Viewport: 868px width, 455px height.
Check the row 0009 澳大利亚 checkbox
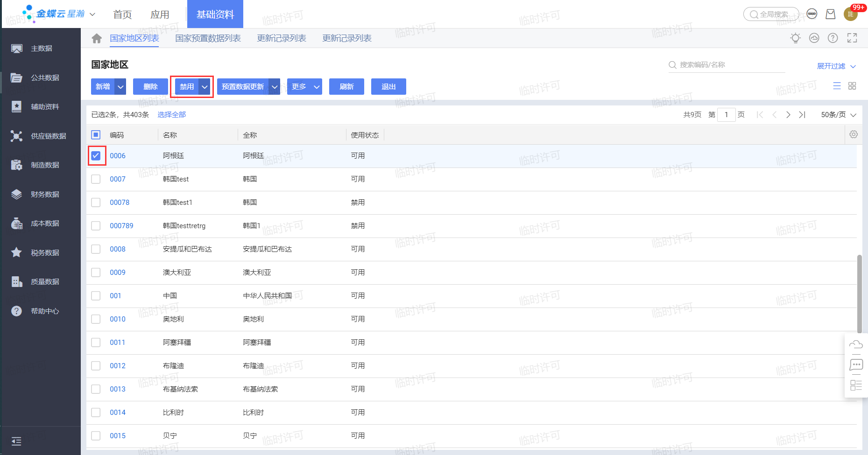96,273
